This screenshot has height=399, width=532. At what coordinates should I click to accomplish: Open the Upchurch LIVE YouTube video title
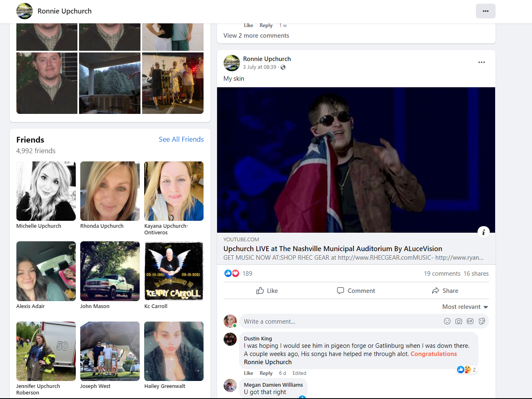[333, 249]
